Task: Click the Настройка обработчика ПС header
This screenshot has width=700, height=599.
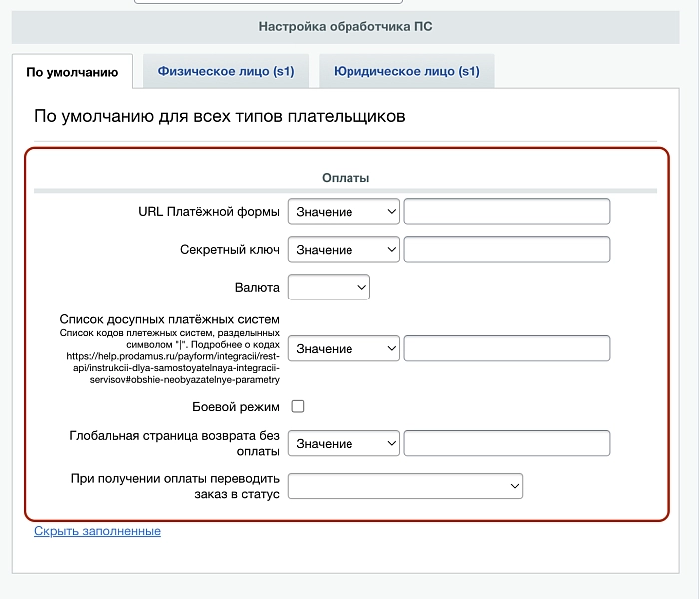Action: point(346,26)
